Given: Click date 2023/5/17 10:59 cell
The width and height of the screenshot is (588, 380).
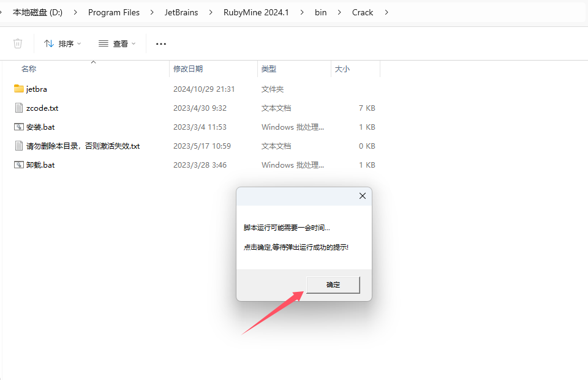Looking at the screenshot, I should click(x=202, y=146).
